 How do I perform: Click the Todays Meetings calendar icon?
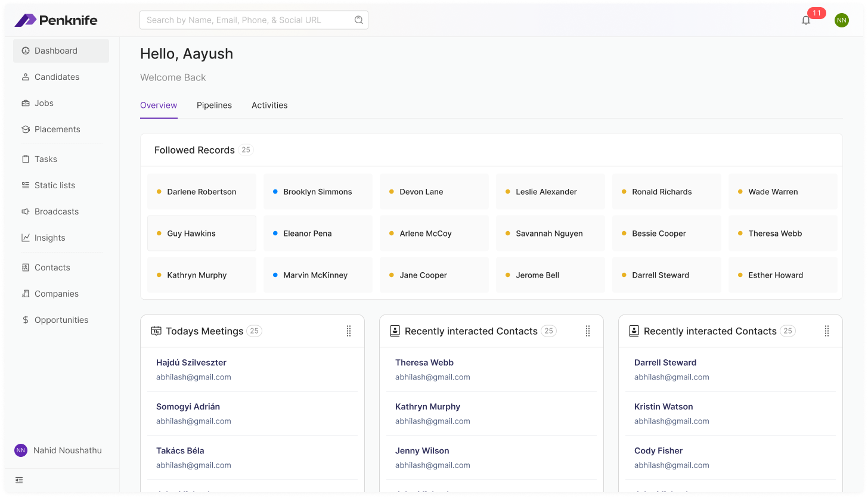[x=156, y=331]
